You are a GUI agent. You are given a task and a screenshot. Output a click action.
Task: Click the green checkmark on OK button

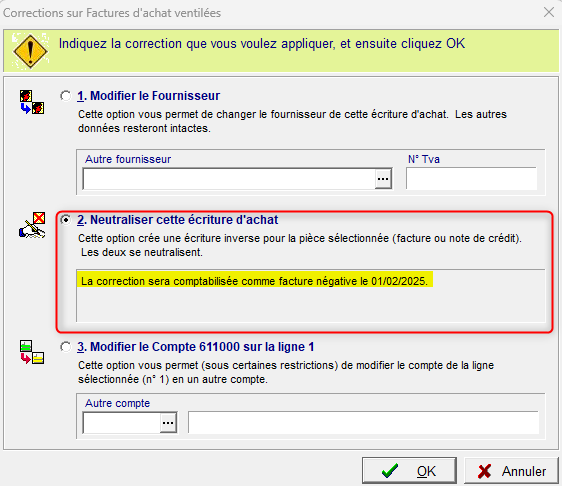pyautogui.click(x=390, y=471)
